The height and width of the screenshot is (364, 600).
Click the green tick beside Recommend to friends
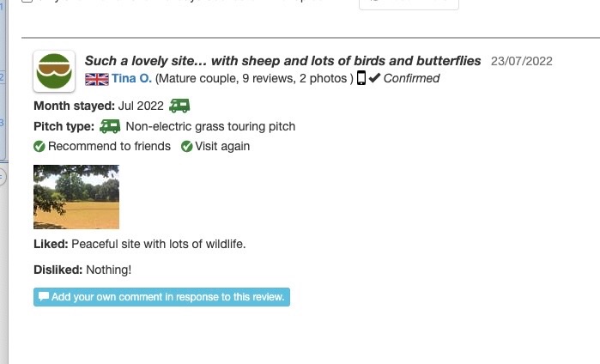[39, 147]
